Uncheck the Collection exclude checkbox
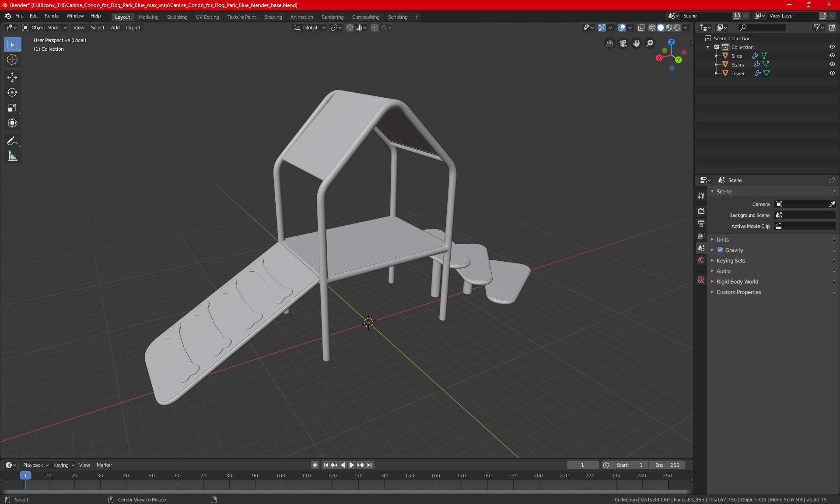The image size is (840, 504). coord(717,47)
